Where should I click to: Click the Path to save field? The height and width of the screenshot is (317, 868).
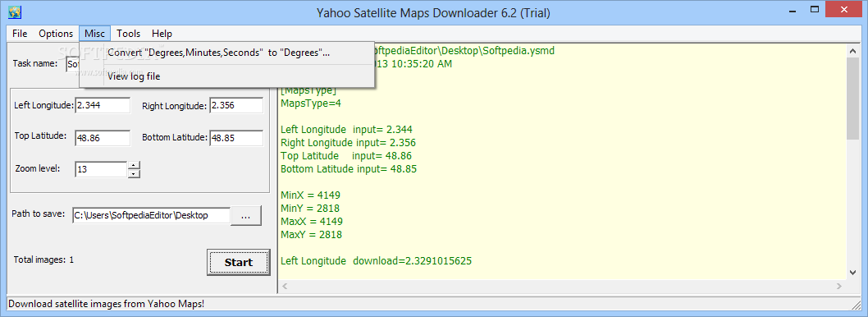pyautogui.click(x=151, y=216)
